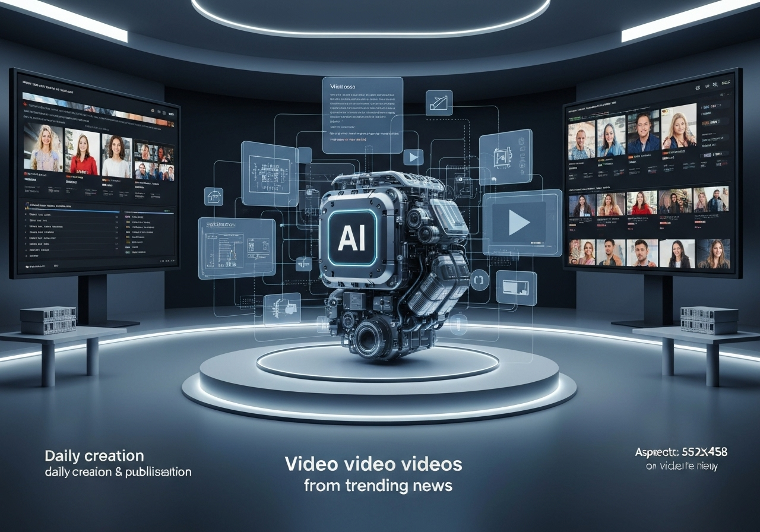Open the red-shirt woman thumbnail on the left monitor
760x532 pixels.
pyautogui.click(x=83, y=153)
